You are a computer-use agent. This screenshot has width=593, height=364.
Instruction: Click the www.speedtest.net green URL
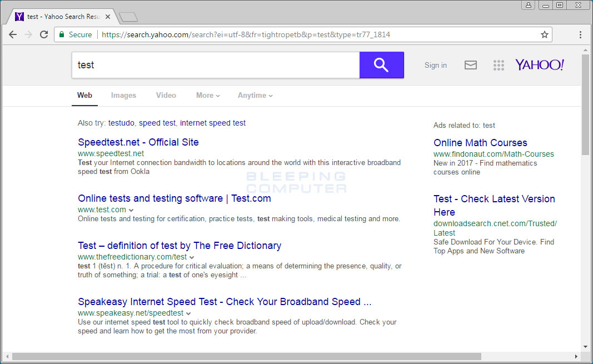pyautogui.click(x=111, y=153)
